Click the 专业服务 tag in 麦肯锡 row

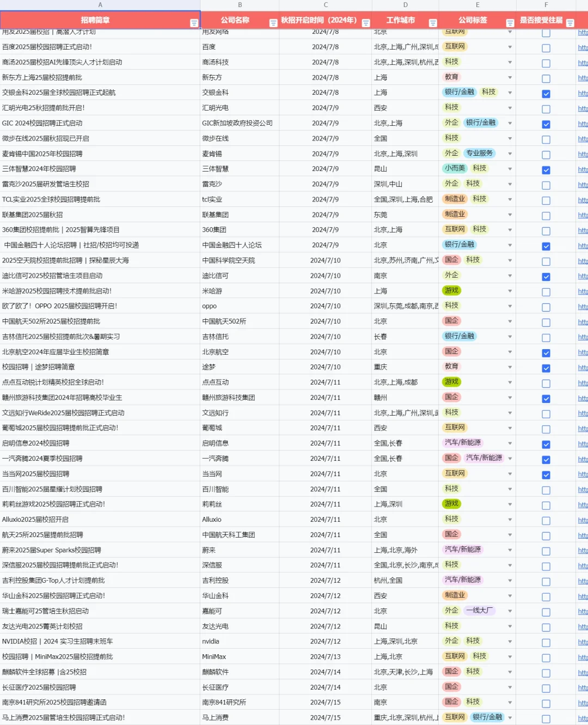(480, 153)
